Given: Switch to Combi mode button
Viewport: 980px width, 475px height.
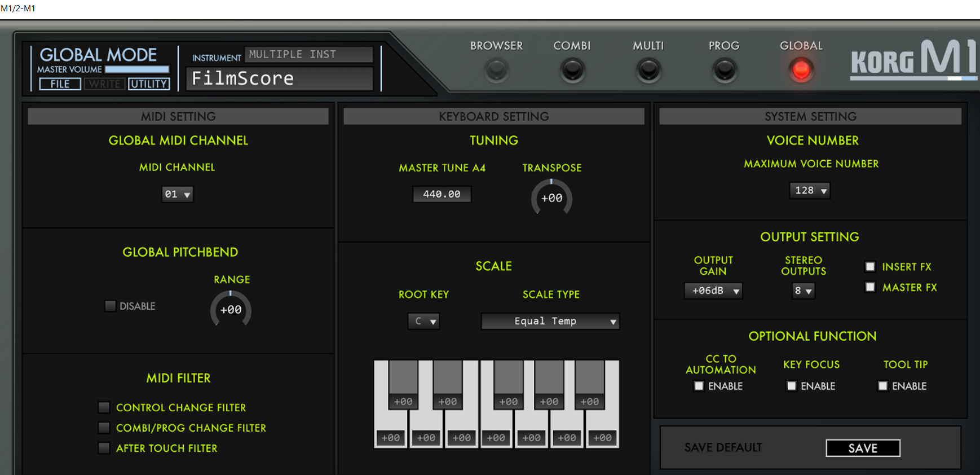Looking at the screenshot, I should (x=572, y=71).
